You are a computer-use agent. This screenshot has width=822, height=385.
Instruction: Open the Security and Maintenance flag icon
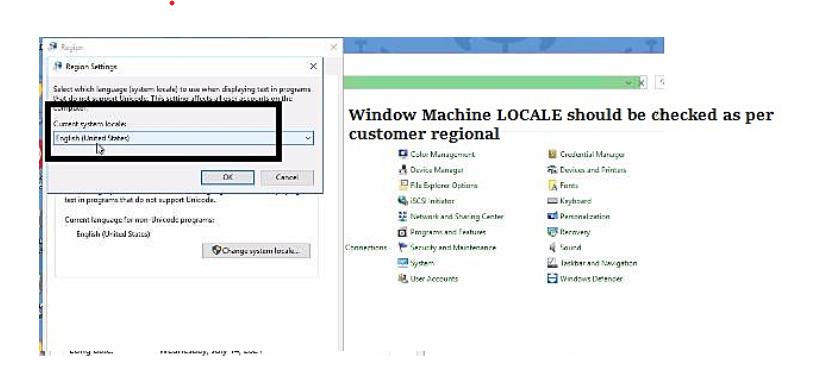click(403, 247)
